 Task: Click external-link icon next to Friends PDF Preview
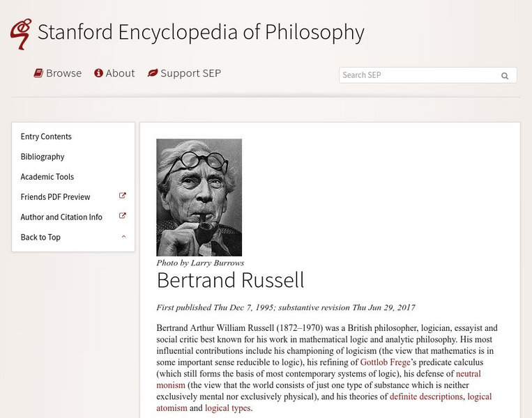123,196
